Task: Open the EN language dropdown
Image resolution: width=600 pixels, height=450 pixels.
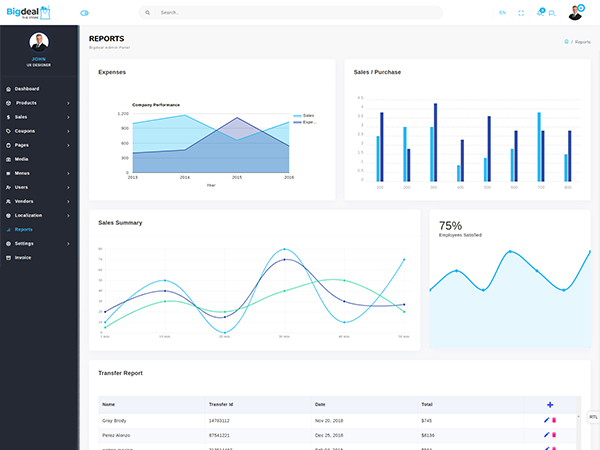Action: click(x=502, y=13)
